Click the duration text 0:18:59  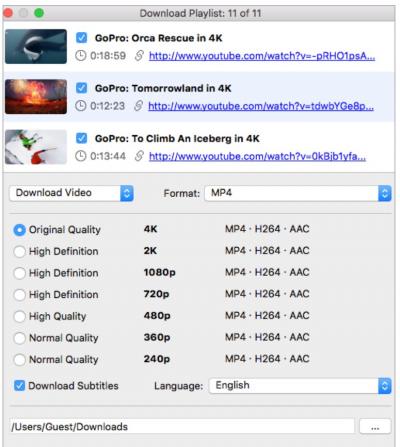click(108, 56)
